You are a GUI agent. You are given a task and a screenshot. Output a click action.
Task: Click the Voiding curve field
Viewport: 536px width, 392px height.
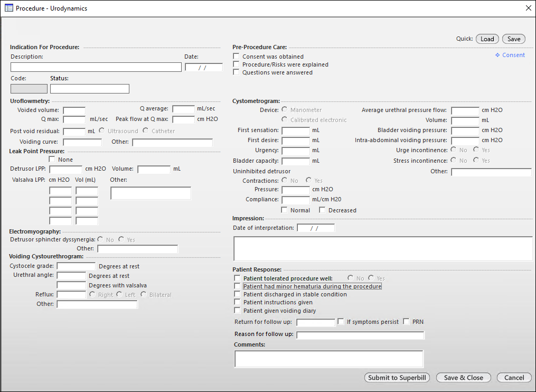click(x=82, y=142)
